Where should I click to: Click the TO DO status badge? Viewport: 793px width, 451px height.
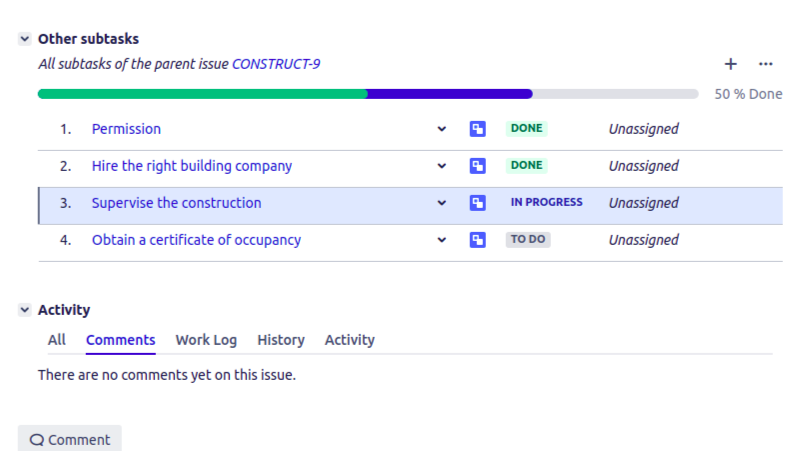point(528,240)
